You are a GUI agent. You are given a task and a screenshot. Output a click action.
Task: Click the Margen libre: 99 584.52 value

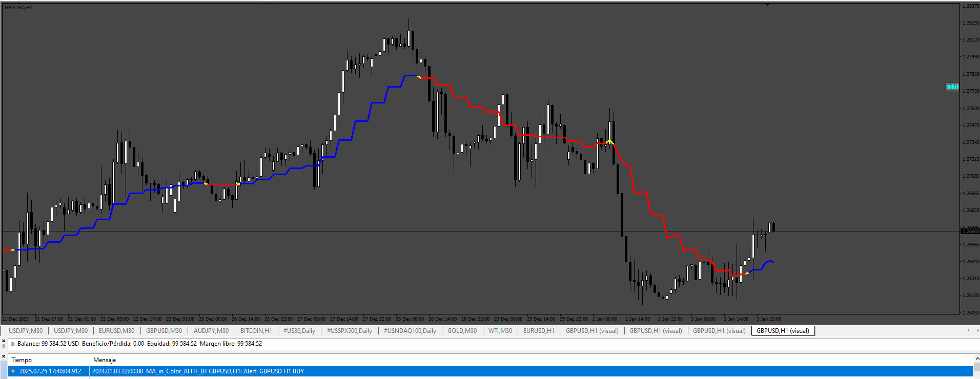click(231, 344)
